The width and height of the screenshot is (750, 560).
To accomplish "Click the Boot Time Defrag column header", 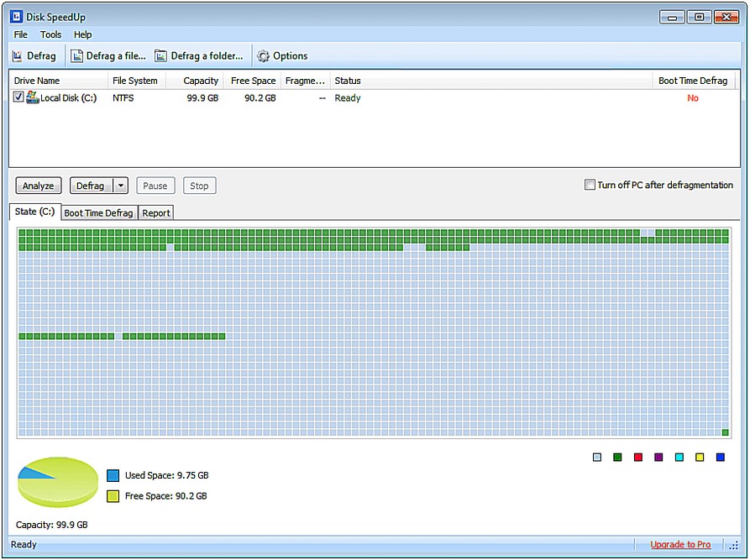I will pos(693,81).
